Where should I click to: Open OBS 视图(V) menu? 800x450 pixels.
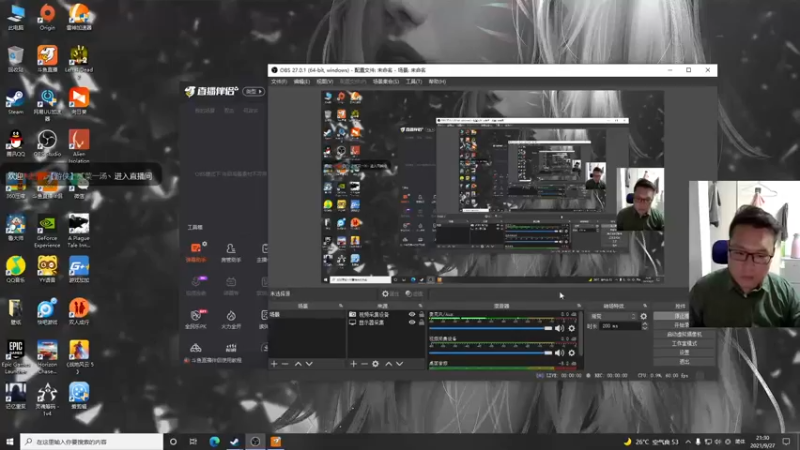(324, 82)
